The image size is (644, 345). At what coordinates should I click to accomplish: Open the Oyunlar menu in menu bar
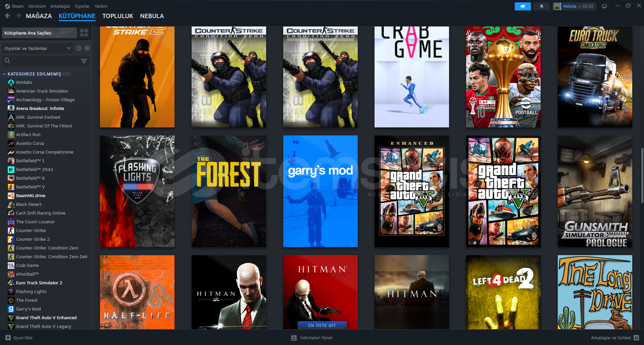tap(82, 6)
